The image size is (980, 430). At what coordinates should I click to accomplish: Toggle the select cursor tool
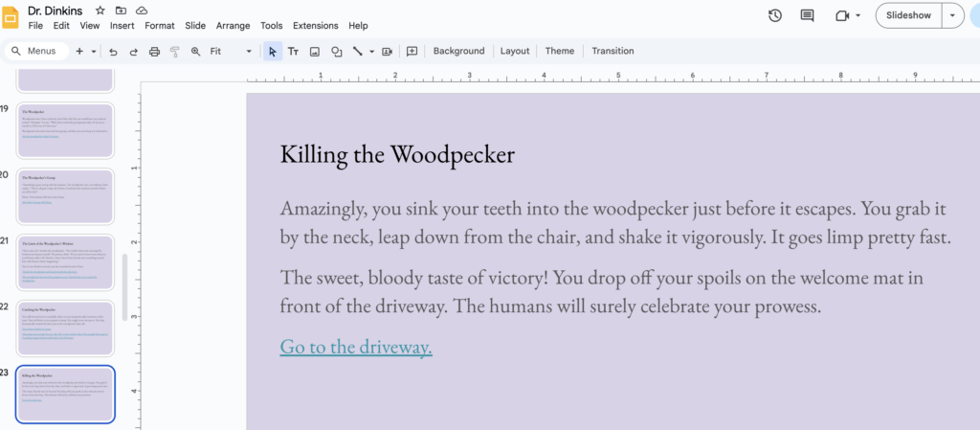point(273,51)
